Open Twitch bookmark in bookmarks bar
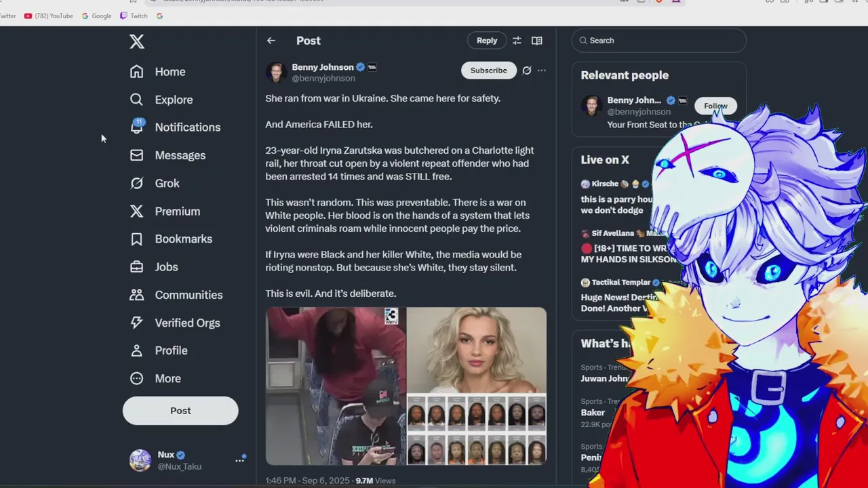 click(x=134, y=16)
